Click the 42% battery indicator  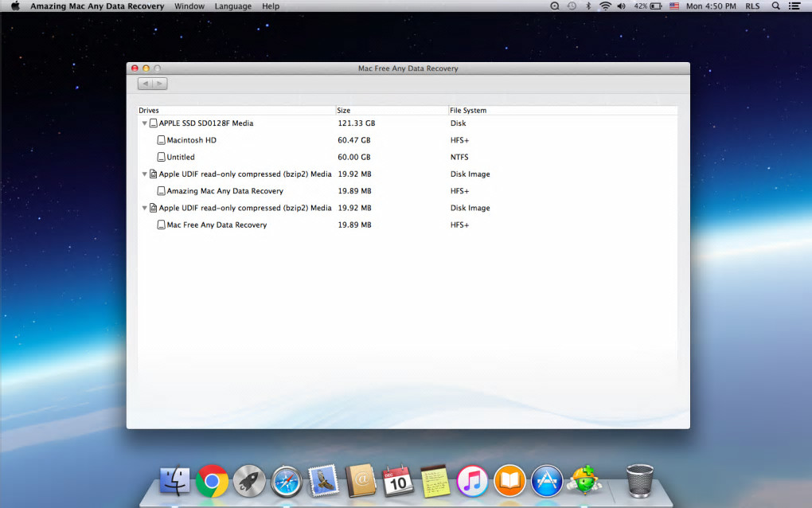click(x=648, y=6)
